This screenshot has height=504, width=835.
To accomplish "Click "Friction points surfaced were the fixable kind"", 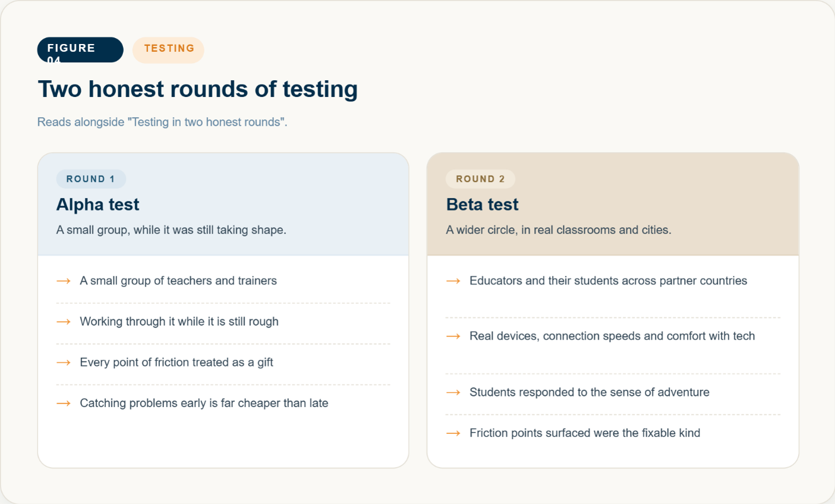I will pyautogui.click(x=585, y=433).
